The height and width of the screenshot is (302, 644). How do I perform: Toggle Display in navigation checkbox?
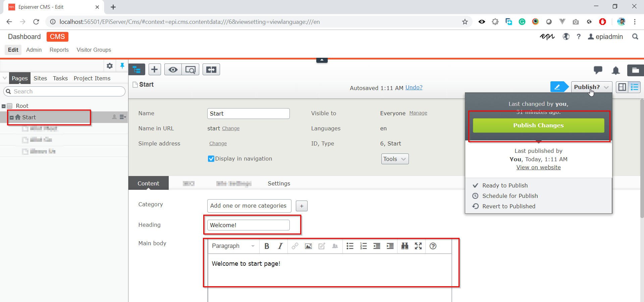coord(211,159)
